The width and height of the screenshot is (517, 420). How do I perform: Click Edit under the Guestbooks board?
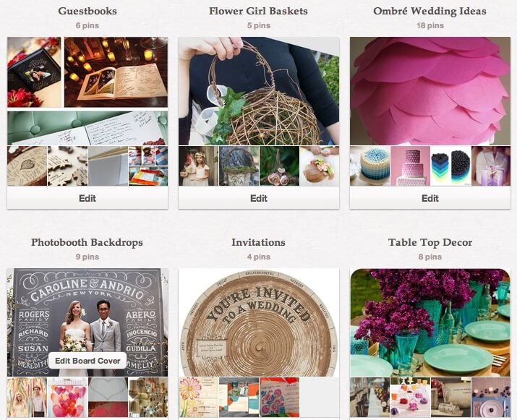87,198
